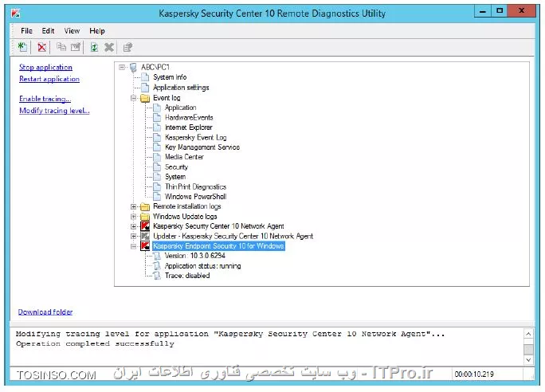This screenshot has width=545, height=392.
Task: Select the HardwareEvents log entry
Action: pyautogui.click(x=189, y=118)
